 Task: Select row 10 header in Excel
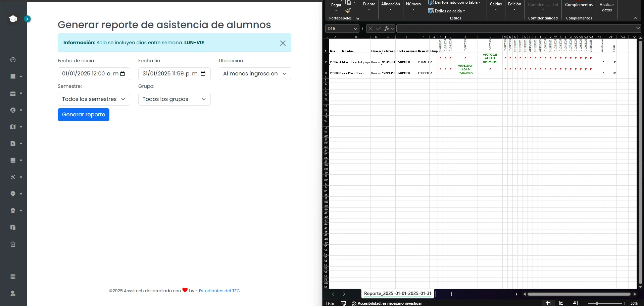[326, 99]
